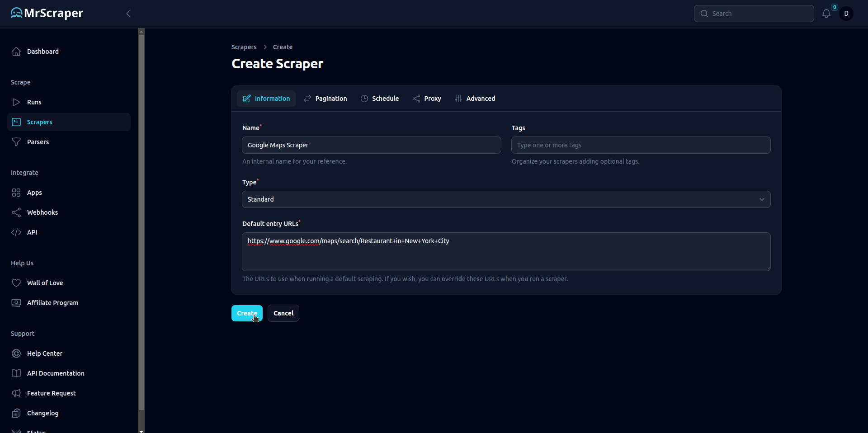Click the Schedule clock icon
The image size is (868, 433).
[364, 99]
